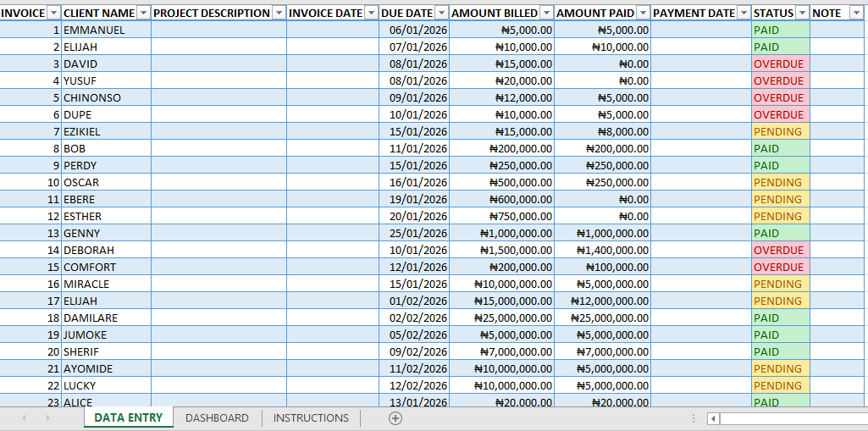This screenshot has height=431, width=868.
Task: Add a new sheet with plus icon
Action: [395, 418]
